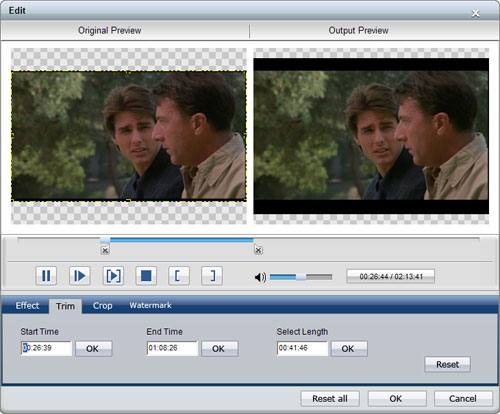
Task: Switch to the Effect tab
Action: (27, 305)
